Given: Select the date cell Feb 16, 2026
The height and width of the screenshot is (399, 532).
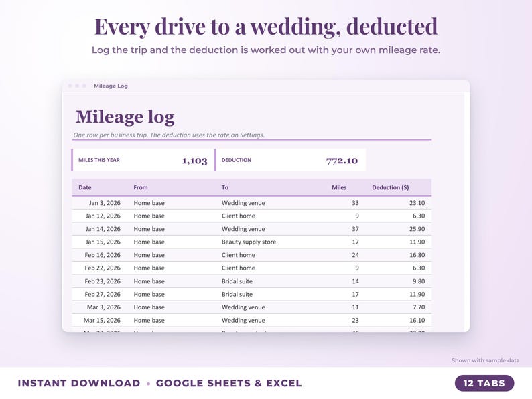Looking at the screenshot, I should (103, 255).
